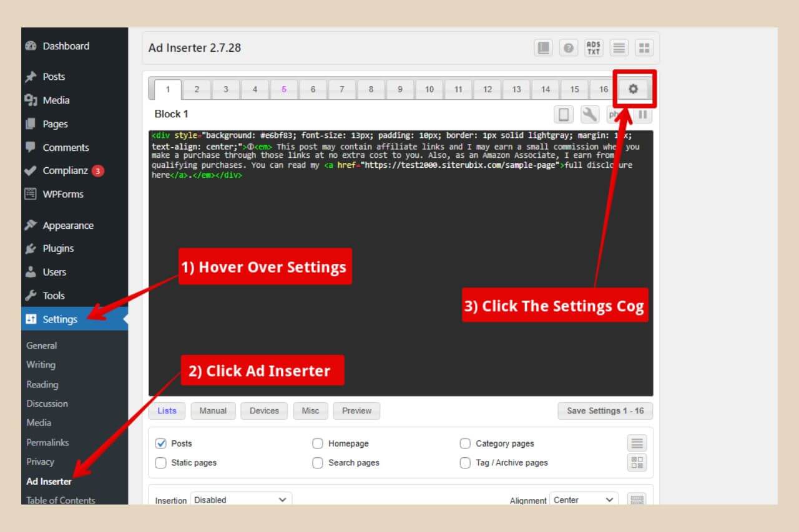Viewport: 799px width, 532px height.
Task: Open the ADS TXT editor icon
Action: point(594,48)
